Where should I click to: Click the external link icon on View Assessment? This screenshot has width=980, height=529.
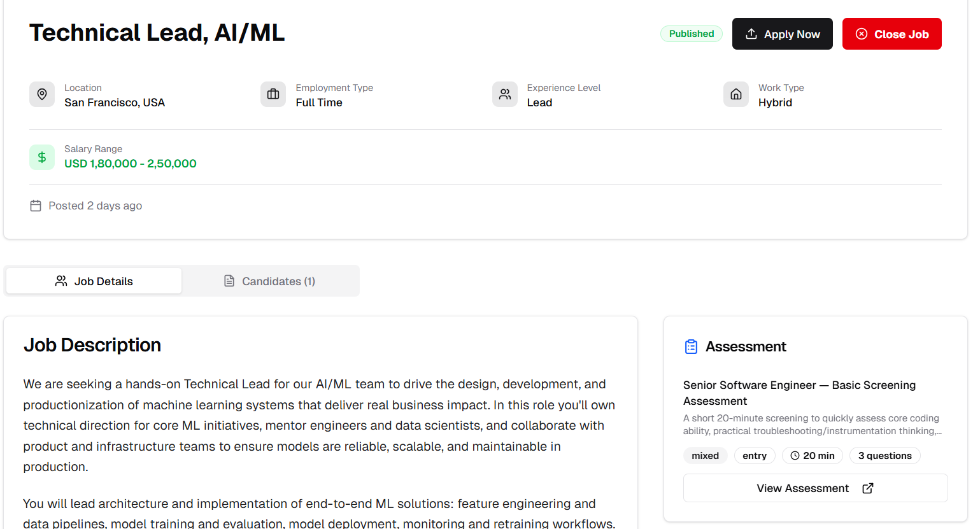tap(867, 488)
